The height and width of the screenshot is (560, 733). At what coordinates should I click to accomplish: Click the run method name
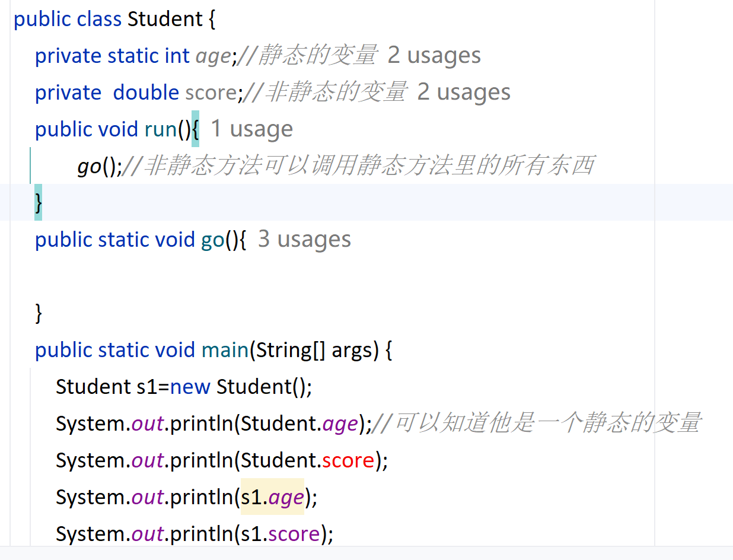point(160,129)
